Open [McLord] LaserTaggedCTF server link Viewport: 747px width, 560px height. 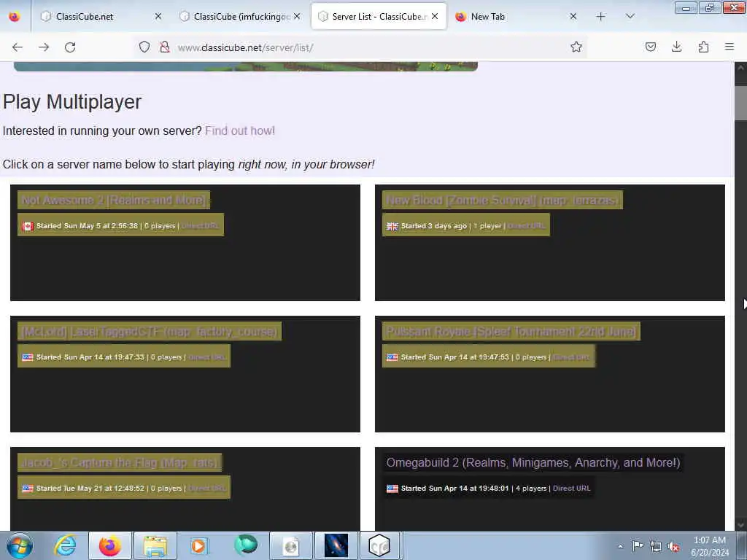pos(149,332)
